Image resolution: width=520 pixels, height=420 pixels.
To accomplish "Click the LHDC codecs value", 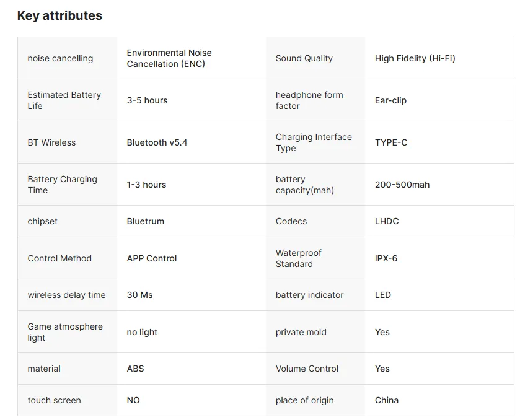I will coord(387,221).
